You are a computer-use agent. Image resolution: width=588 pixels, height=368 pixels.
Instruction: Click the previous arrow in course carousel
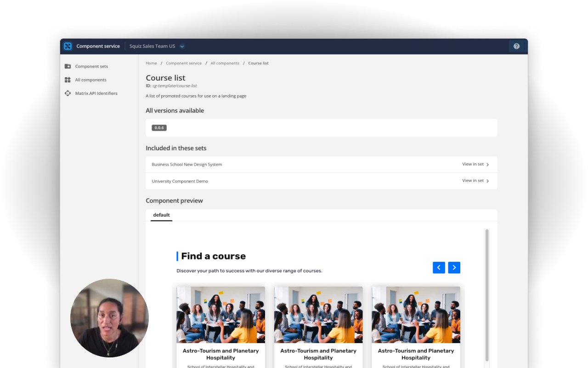pos(439,267)
